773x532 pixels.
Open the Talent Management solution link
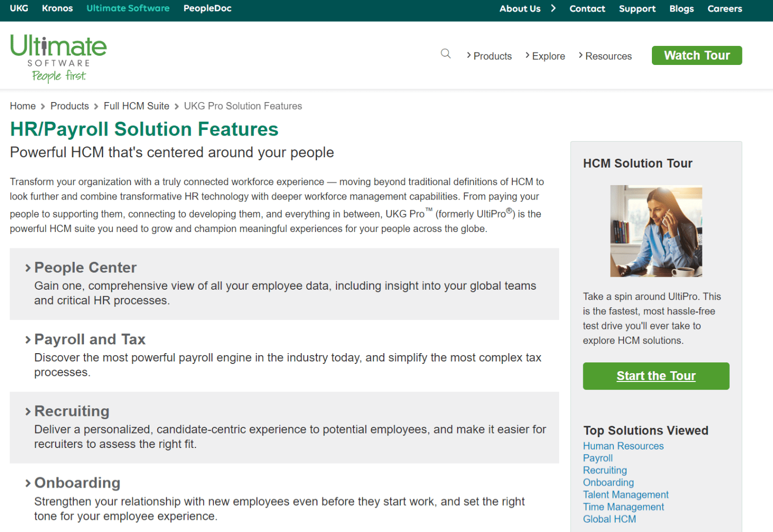click(626, 495)
